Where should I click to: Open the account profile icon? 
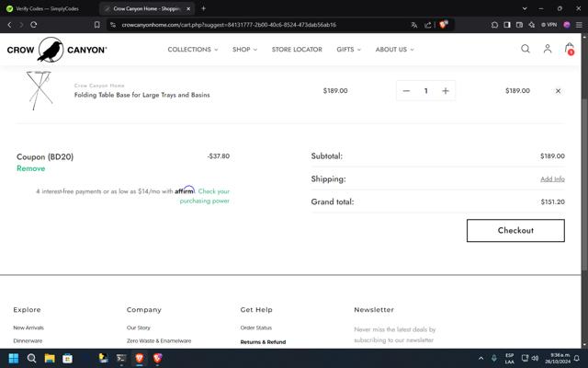(548, 49)
